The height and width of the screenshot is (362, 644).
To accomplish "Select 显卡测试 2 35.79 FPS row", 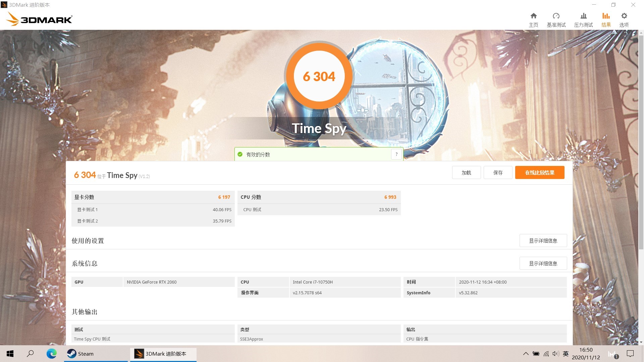I will (153, 221).
